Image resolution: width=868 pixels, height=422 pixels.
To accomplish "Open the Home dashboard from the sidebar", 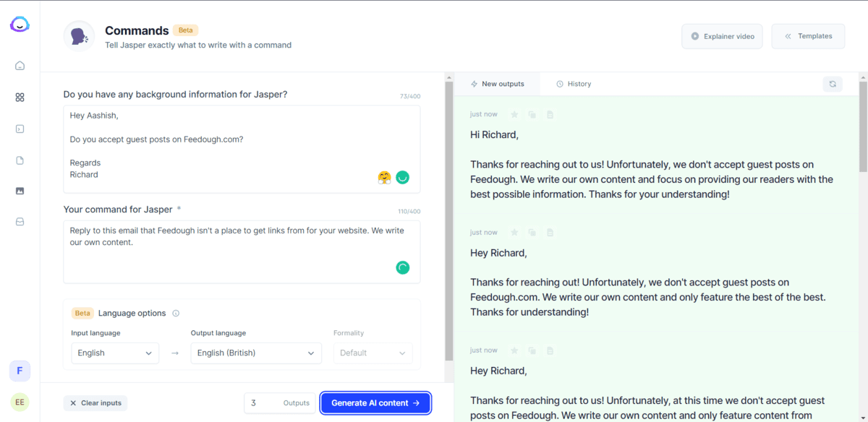I will [20, 66].
